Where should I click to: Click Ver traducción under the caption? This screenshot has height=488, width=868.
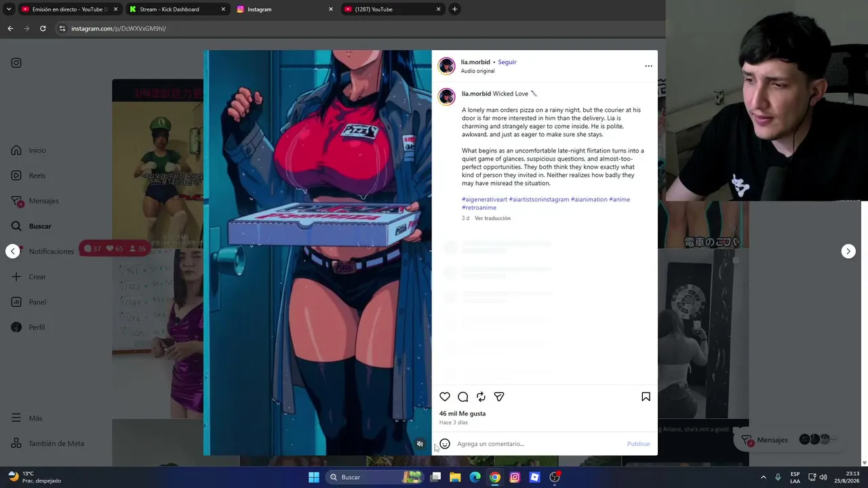[492, 218]
